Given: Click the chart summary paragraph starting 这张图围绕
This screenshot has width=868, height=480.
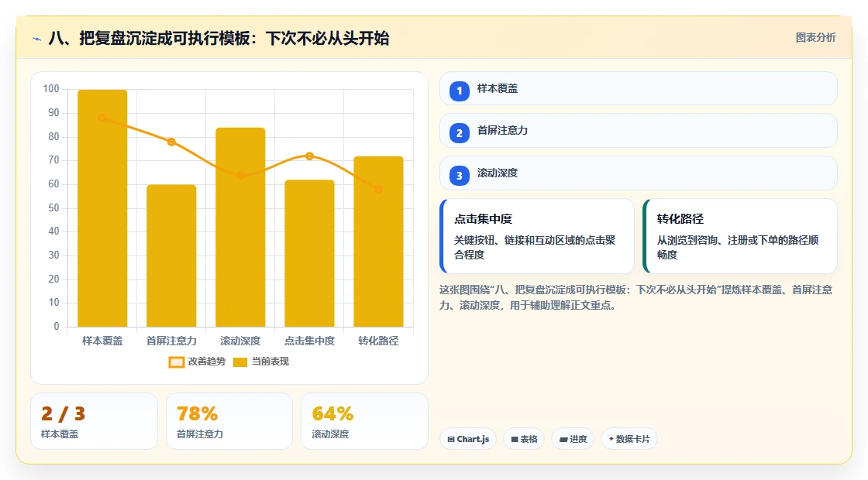Looking at the screenshot, I should [636, 297].
